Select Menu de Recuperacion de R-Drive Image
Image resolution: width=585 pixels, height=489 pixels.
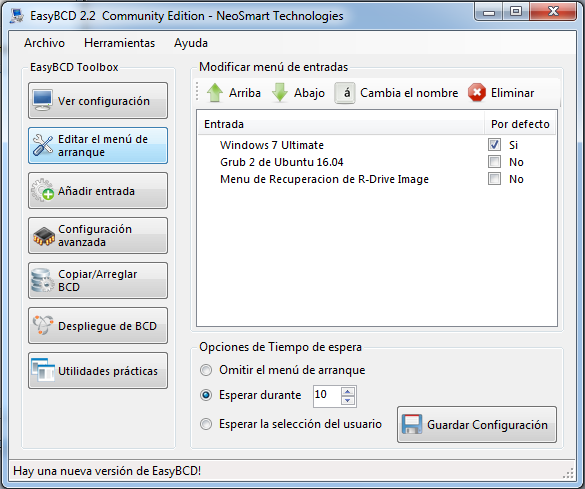[324, 179]
